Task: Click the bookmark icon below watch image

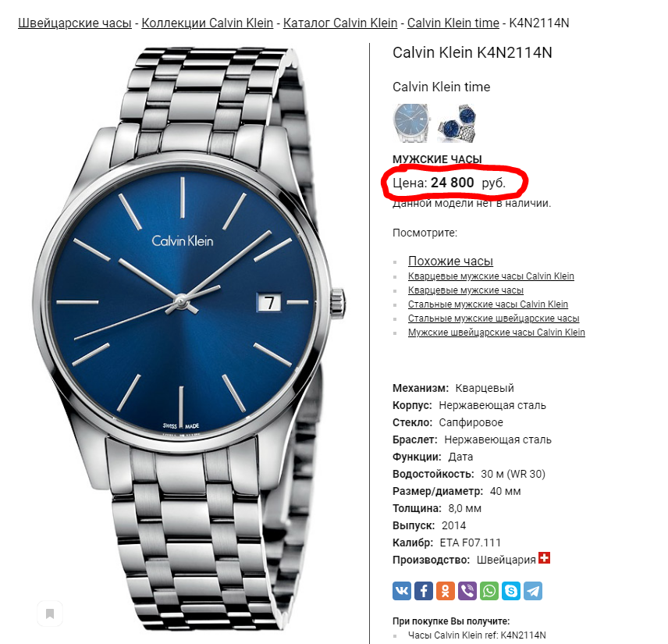Action: pos(50,614)
